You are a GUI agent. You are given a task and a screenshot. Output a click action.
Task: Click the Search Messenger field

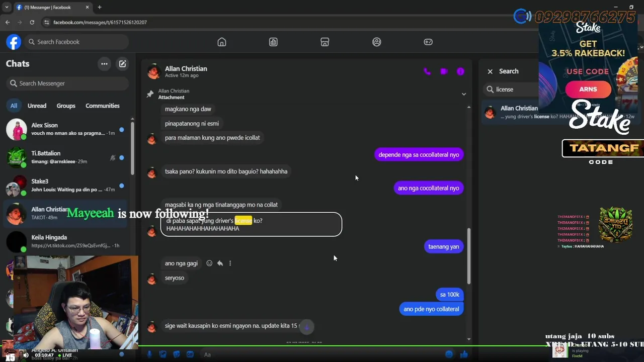(x=67, y=83)
